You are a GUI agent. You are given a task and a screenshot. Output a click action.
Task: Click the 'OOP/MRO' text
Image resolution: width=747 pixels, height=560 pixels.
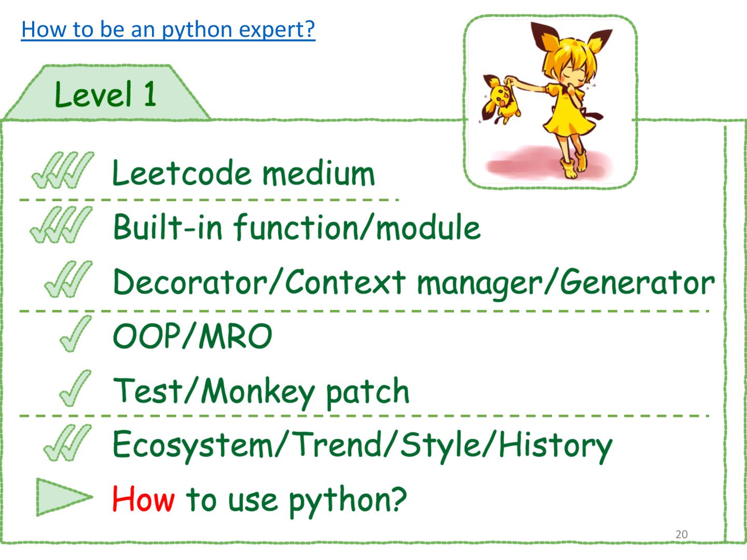point(192,336)
